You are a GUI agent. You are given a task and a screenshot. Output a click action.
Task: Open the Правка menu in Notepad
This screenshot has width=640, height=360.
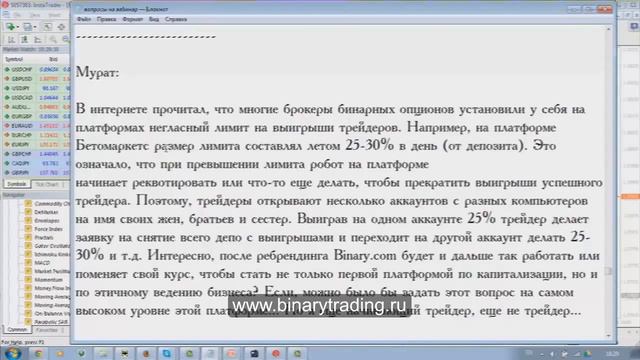[106, 19]
